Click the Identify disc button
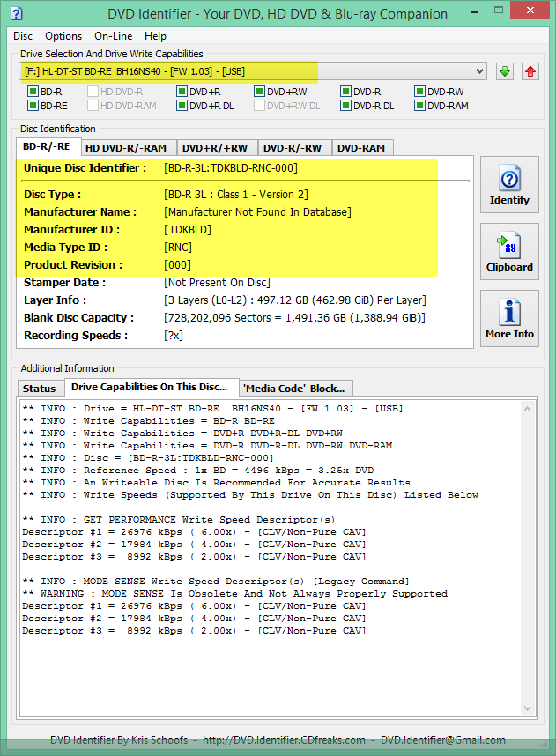 [509, 185]
